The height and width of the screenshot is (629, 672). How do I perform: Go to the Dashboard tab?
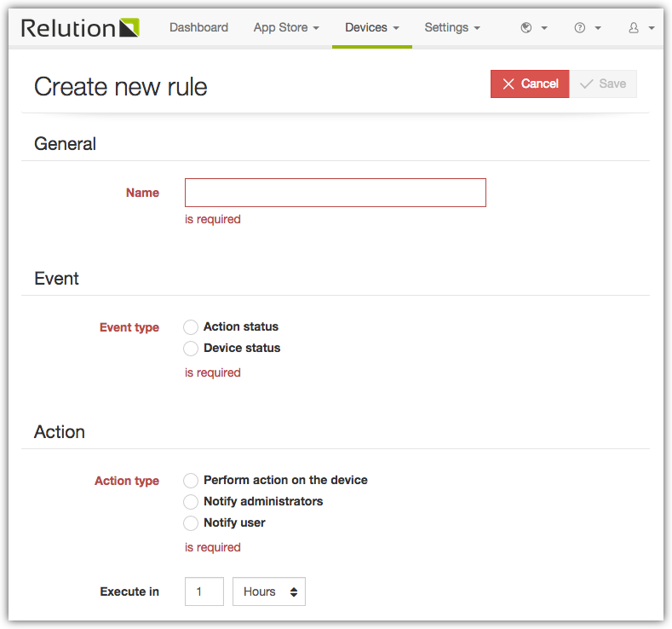[198, 28]
